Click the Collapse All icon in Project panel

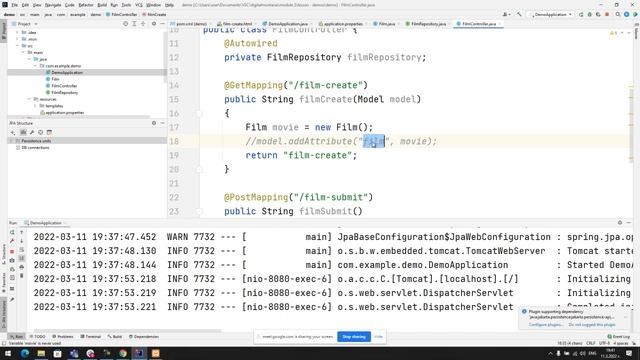click(x=143, y=24)
